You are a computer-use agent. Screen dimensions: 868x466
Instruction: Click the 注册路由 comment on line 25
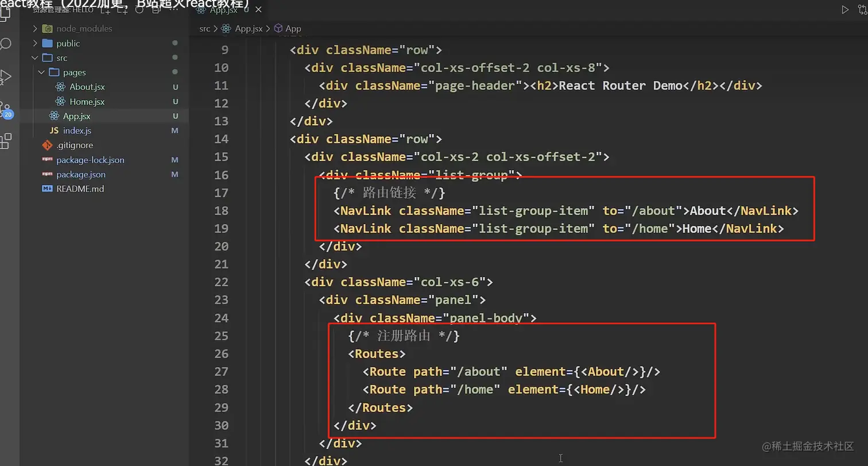(404, 336)
